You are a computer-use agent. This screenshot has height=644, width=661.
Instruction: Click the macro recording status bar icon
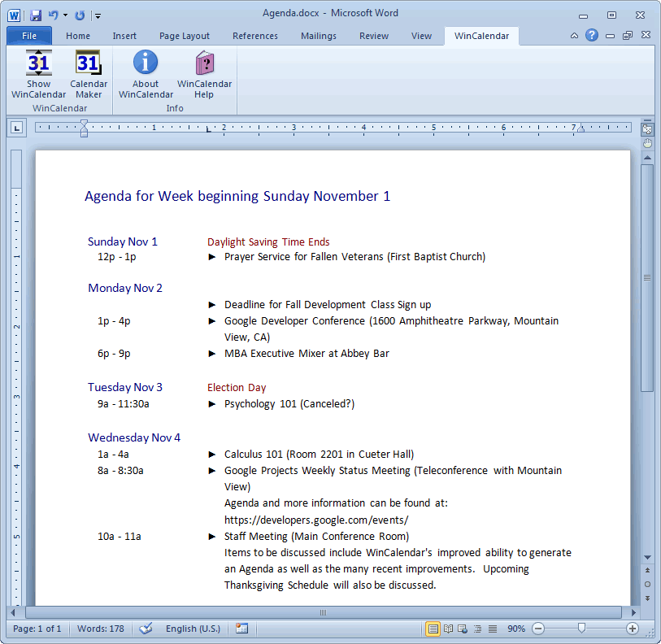click(x=241, y=629)
